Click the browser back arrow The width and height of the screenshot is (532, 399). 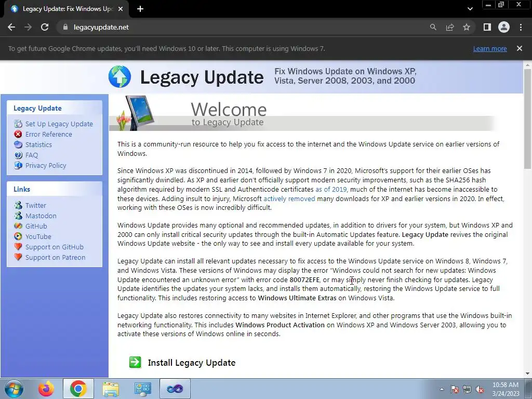click(11, 27)
